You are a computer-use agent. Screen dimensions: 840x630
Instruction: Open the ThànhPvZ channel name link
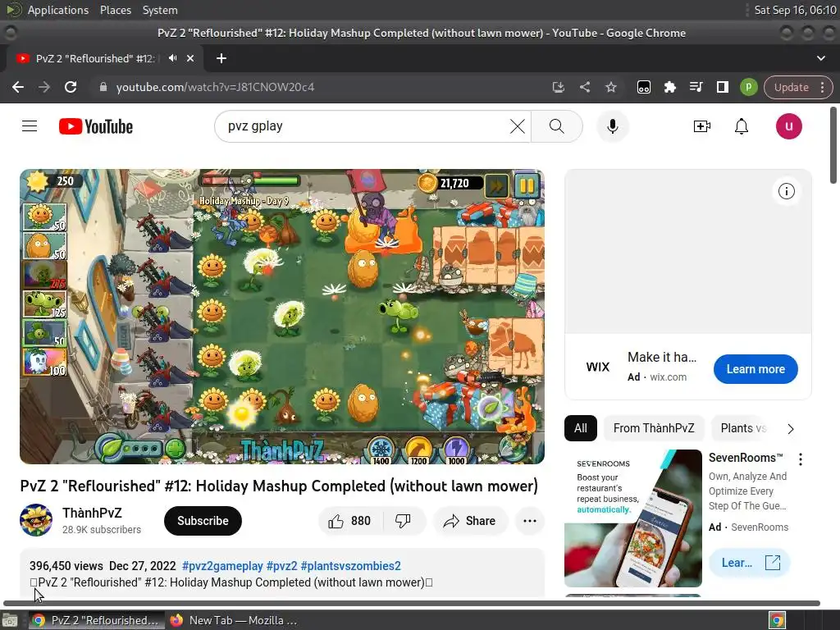(92, 513)
